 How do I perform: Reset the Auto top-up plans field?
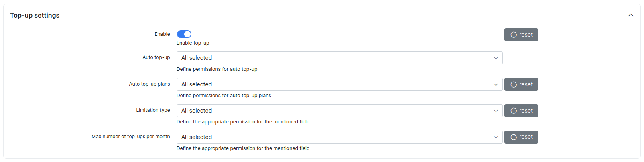click(x=521, y=84)
